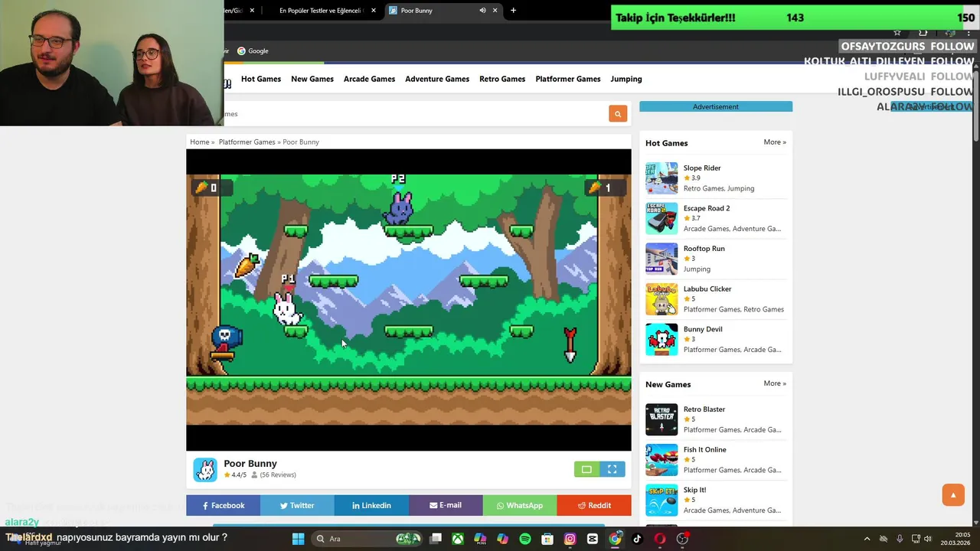Open Microsoft 365 app in taskbar
This screenshot has height=551, width=980.
[x=480, y=539]
